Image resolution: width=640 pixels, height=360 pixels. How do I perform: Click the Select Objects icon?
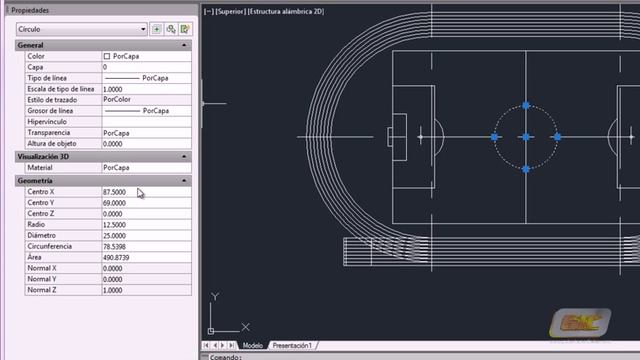(x=171, y=29)
